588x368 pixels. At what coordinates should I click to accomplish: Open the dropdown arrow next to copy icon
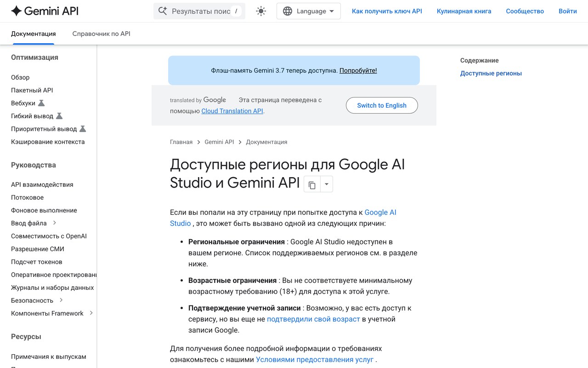coord(326,184)
